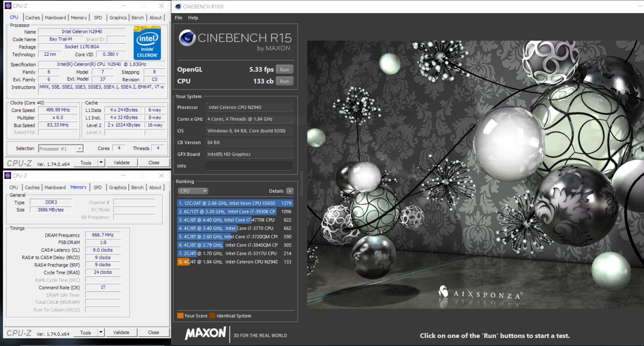The height and width of the screenshot is (346, 644).
Task: Select ranking row Intel Core i7-3840QM
Action: [235, 245]
